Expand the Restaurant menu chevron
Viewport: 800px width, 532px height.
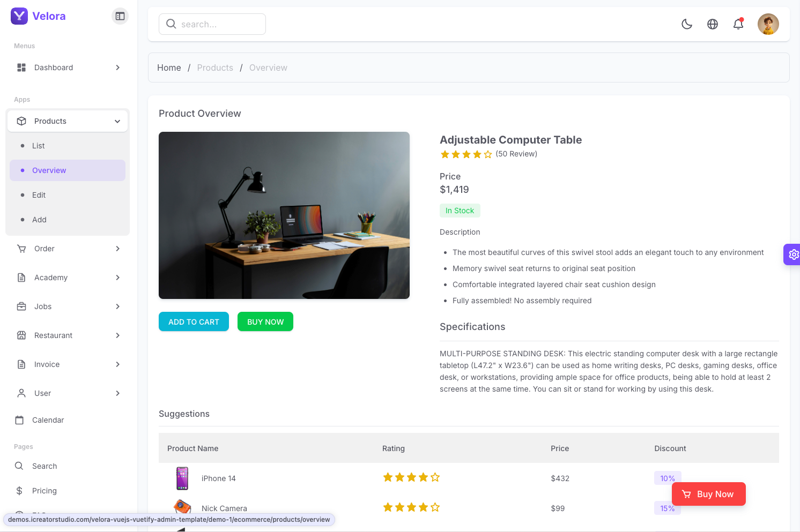[x=118, y=335]
